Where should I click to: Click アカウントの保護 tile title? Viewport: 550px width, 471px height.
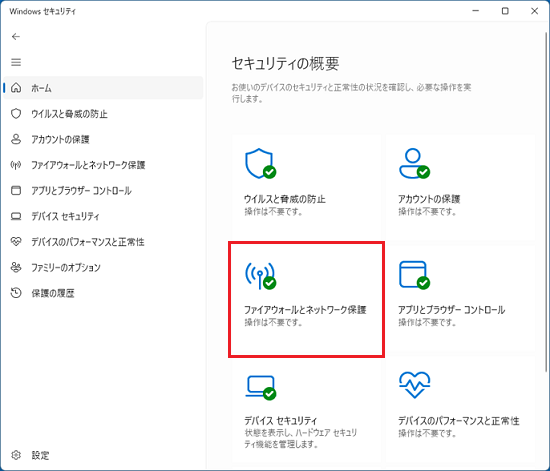click(429, 199)
